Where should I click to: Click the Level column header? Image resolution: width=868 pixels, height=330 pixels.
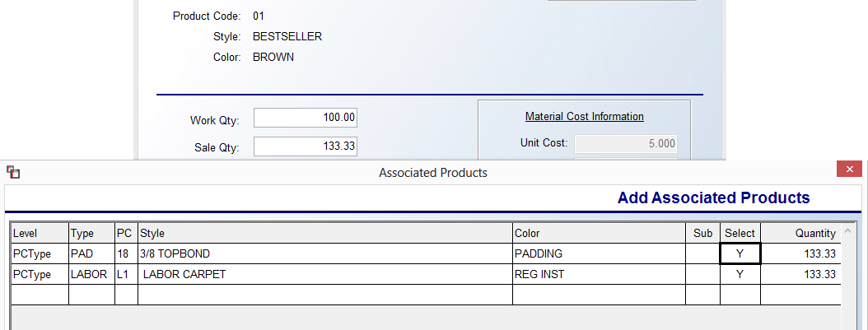(x=40, y=233)
